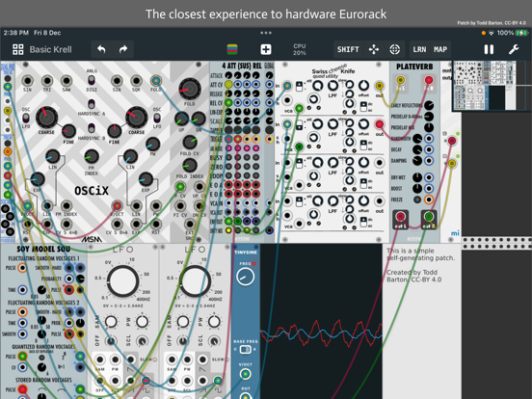
Task: Open the colored cable stripes icon
Action: [232, 49]
